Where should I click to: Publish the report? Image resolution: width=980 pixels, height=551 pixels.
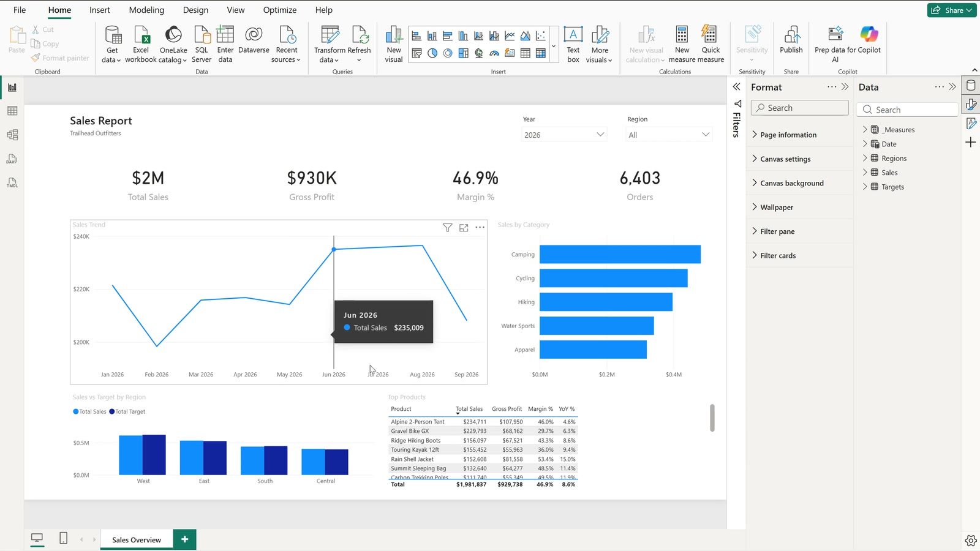(791, 40)
